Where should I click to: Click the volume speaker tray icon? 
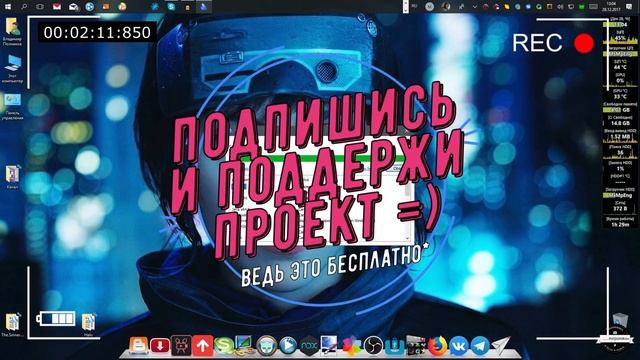(560, 7)
